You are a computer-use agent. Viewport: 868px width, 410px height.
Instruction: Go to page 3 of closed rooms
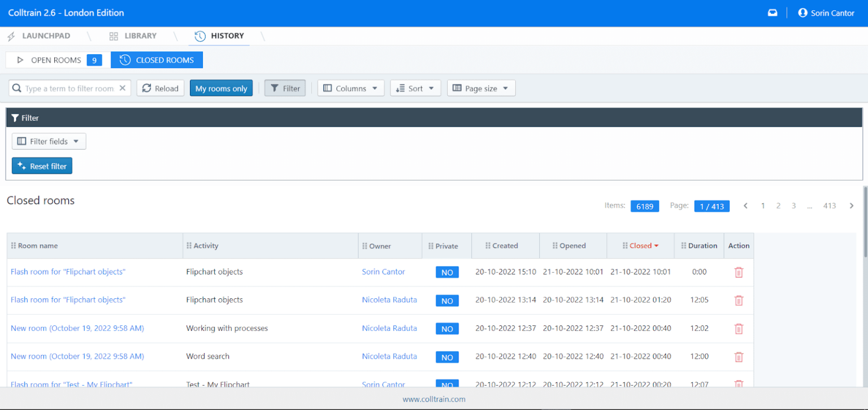(793, 206)
